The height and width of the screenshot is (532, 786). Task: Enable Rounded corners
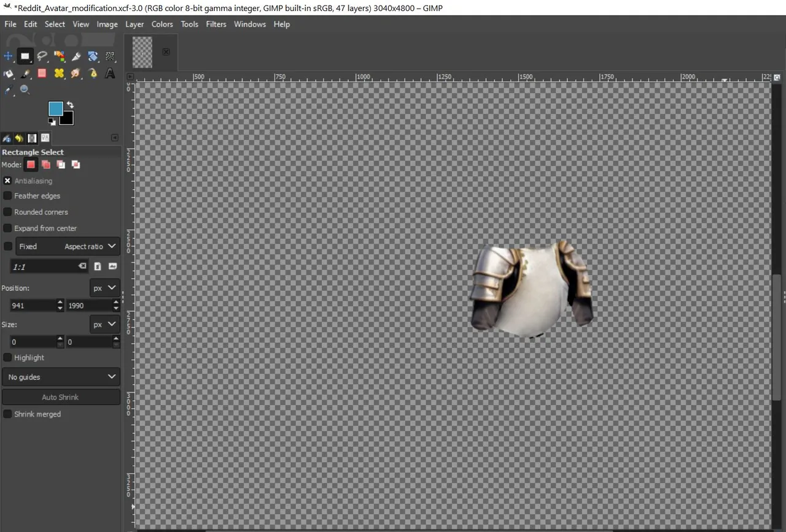pyautogui.click(x=7, y=212)
